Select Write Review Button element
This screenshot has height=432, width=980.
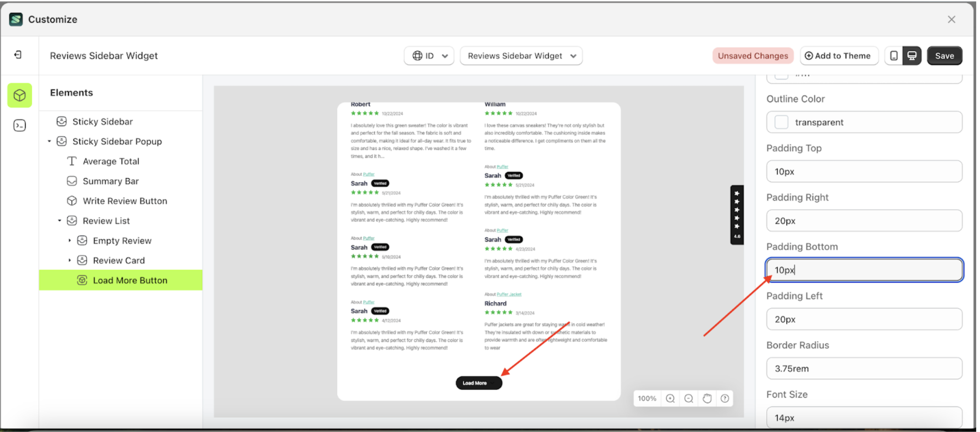click(x=125, y=200)
